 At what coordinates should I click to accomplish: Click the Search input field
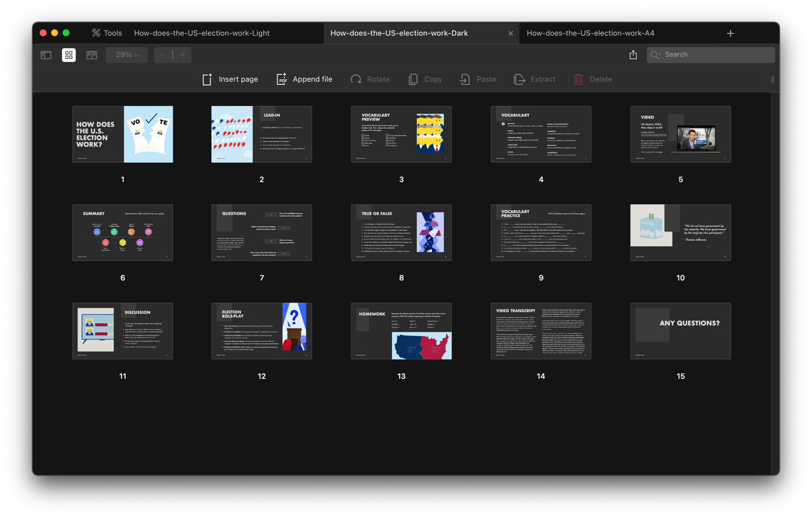pos(717,55)
